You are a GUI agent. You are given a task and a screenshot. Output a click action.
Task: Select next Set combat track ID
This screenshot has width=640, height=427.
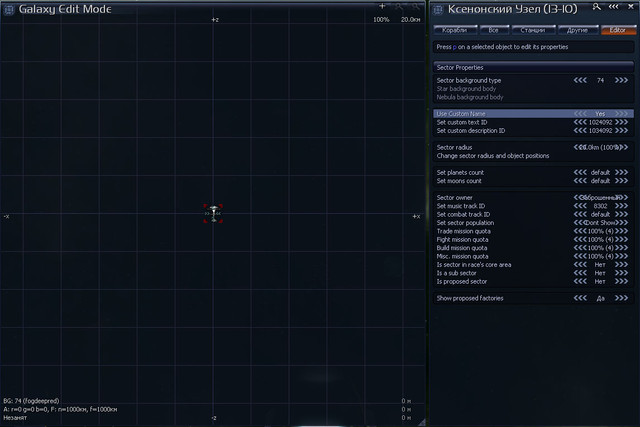[x=621, y=214]
